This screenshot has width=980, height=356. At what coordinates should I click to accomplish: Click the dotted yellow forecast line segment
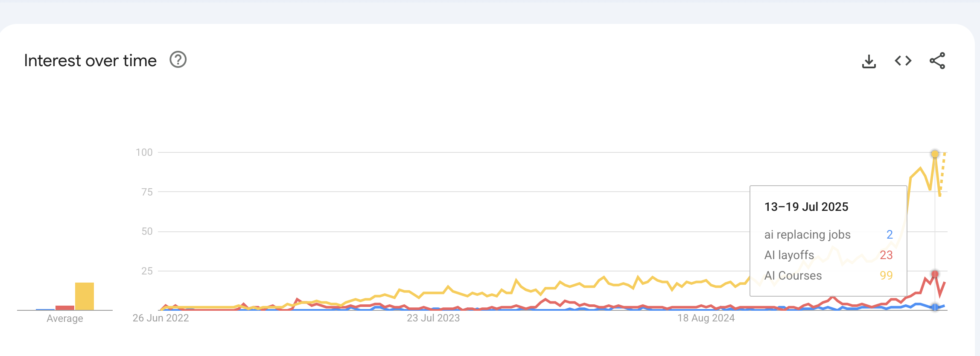[942, 171]
